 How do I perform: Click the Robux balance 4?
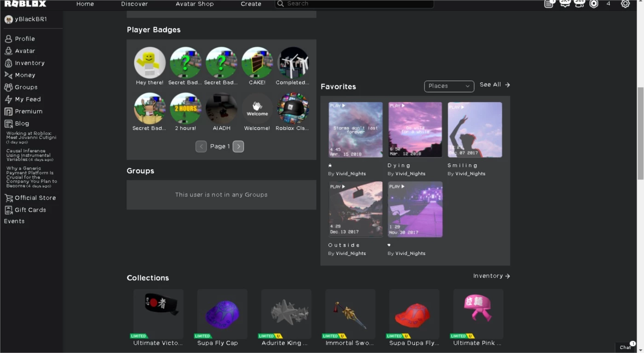tap(608, 4)
